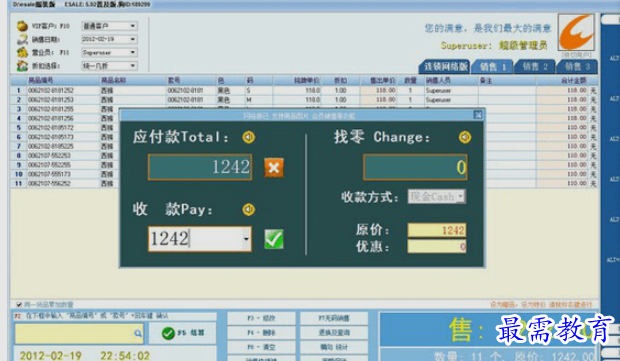Click the F8 清空 button
Screen dimensions: 620x361
pyautogui.click(x=261, y=347)
